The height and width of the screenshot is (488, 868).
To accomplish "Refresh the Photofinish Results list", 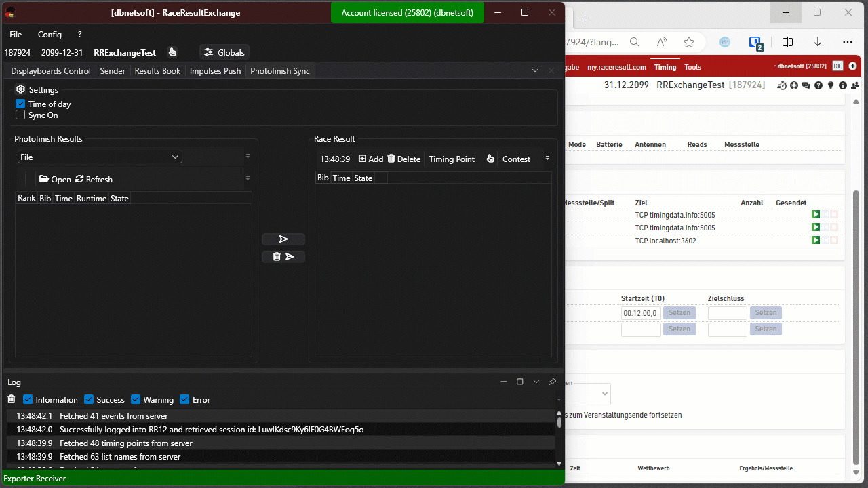I will tap(94, 179).
